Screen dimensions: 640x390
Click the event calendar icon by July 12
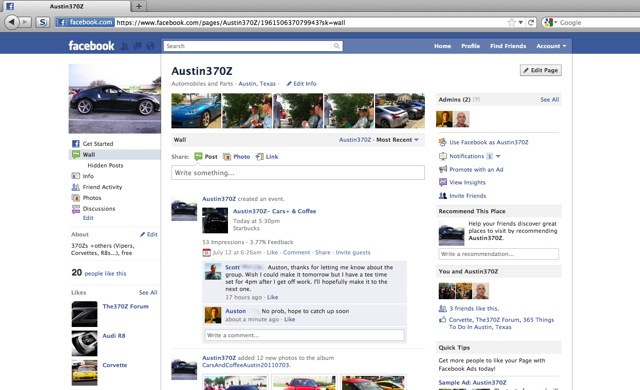click(207, 253)
